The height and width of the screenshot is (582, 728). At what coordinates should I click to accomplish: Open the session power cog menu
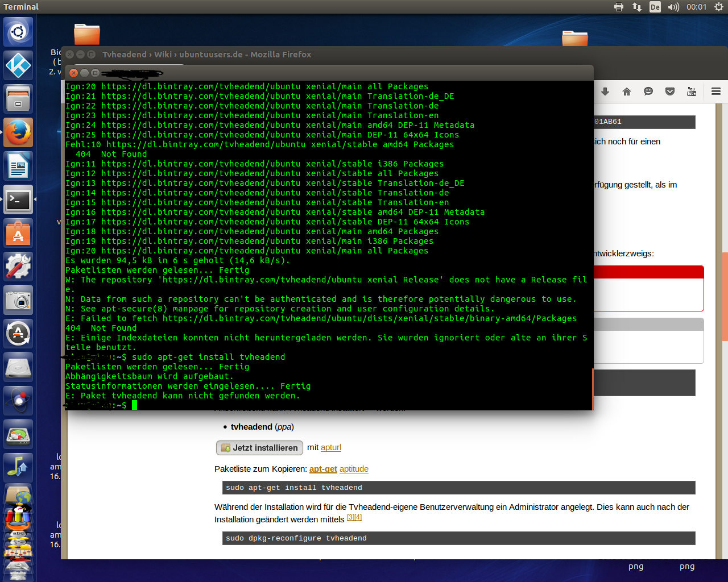pos(719,7)
